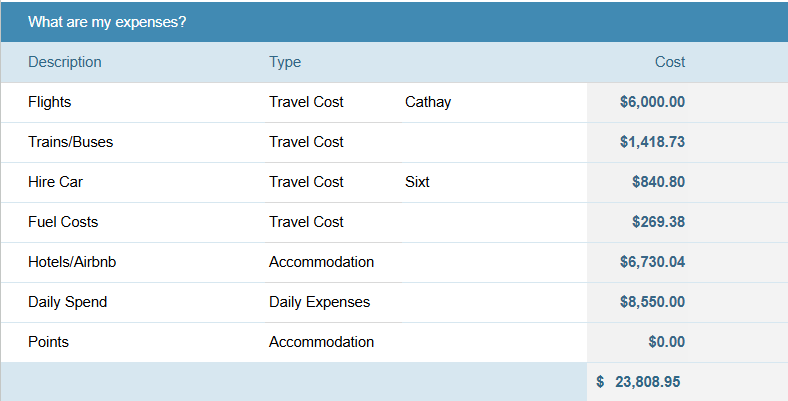
Task: Open the Hire Car description field
Action: pyautogui.click(x=133, y=182)
